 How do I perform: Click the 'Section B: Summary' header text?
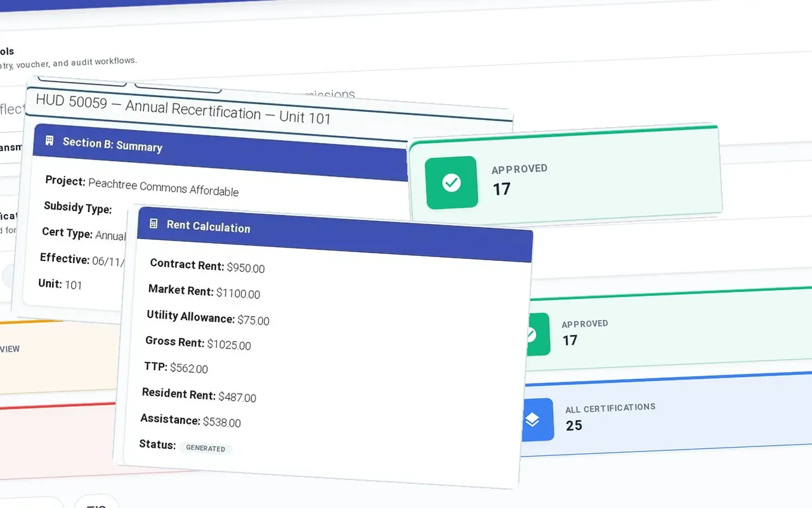(112, 144)
